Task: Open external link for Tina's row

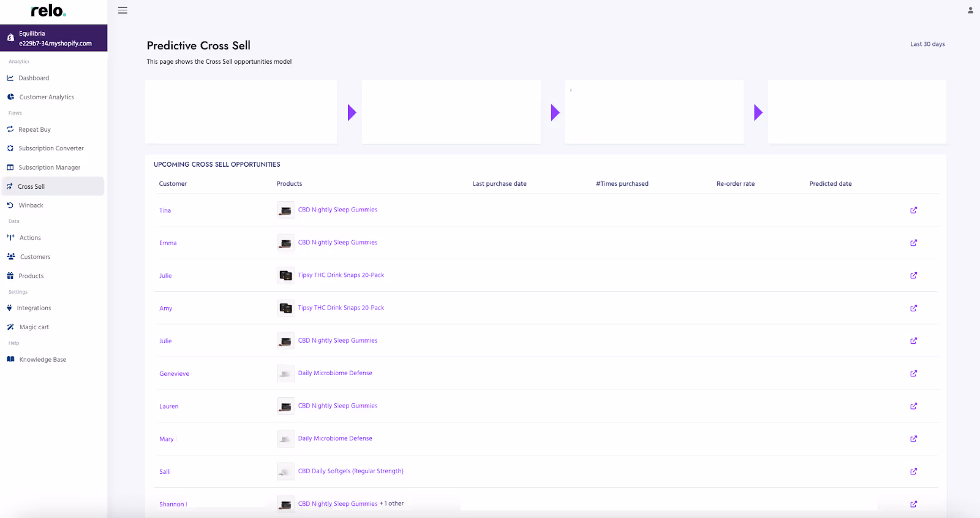Action: [913, 210]
